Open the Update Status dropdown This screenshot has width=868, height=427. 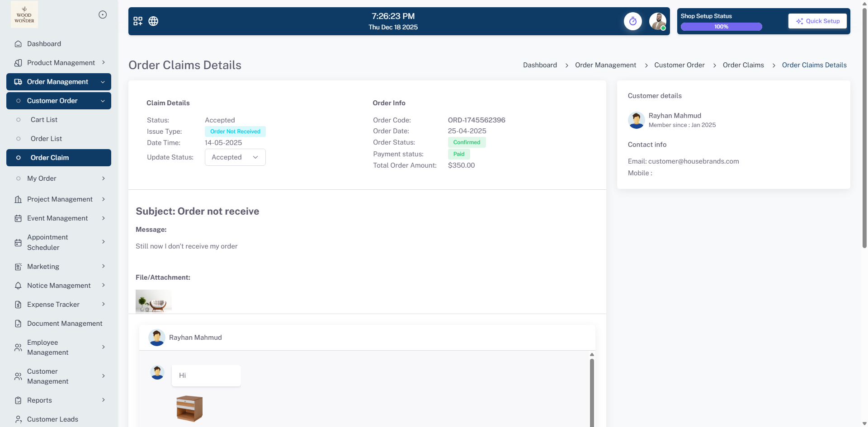coord(235,157)
